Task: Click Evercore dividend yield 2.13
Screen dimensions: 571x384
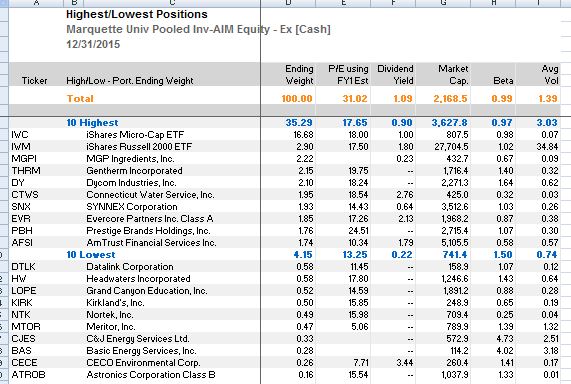Action: click(405, 219)
